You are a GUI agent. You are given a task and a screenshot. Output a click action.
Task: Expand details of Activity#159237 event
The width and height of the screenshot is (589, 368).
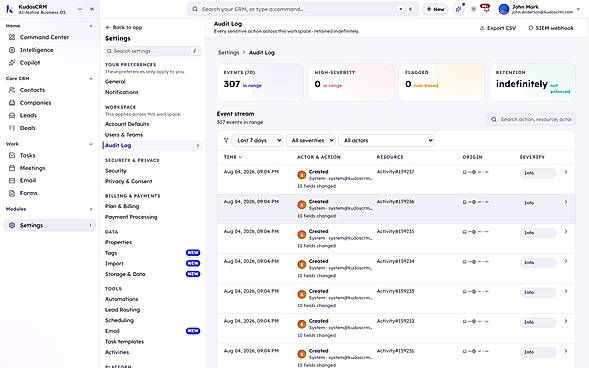click(566, 172)
